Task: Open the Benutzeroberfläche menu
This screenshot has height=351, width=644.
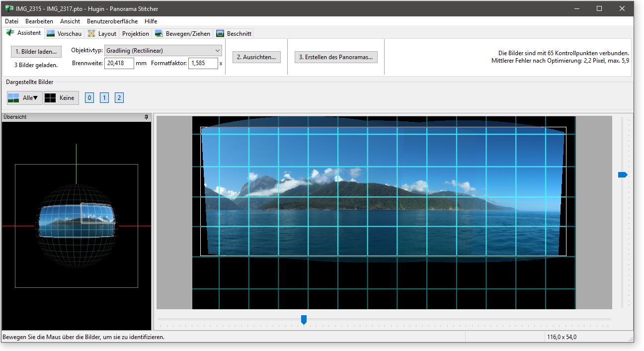Action: coord(112,21)
